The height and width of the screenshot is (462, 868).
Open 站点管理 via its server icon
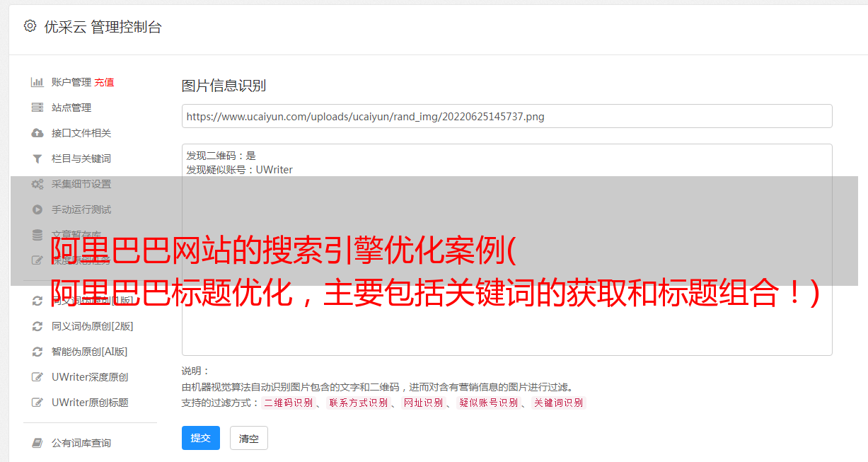37,108
